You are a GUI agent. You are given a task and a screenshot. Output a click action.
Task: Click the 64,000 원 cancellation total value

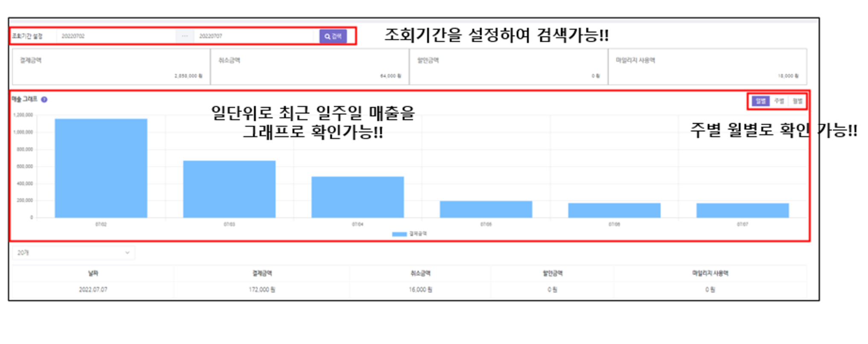point(390,76)
